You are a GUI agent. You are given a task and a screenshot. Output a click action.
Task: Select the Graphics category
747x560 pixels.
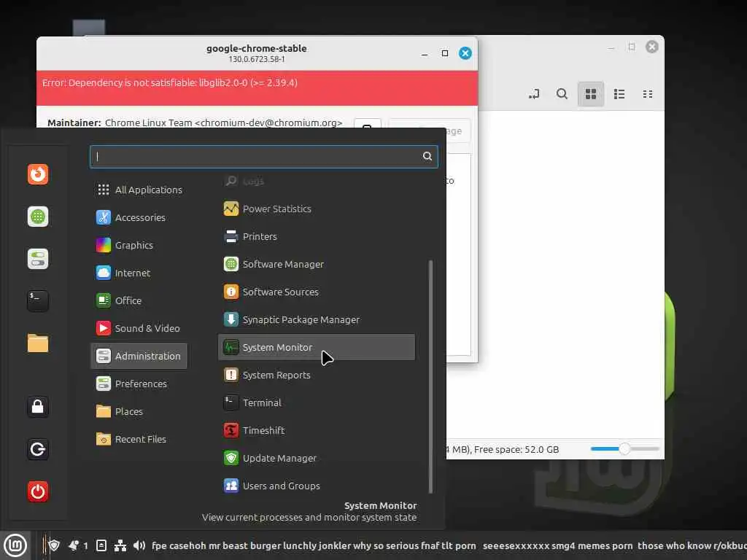(139, 245)
